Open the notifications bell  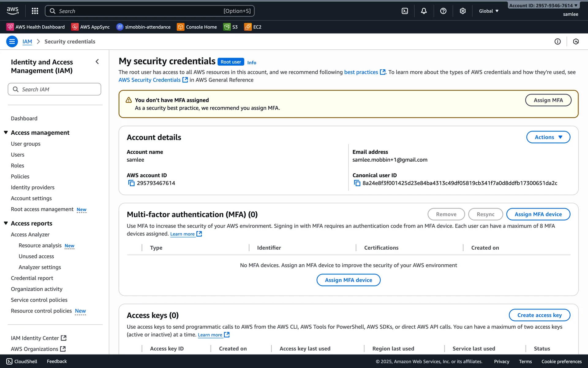tap(424, 11)
